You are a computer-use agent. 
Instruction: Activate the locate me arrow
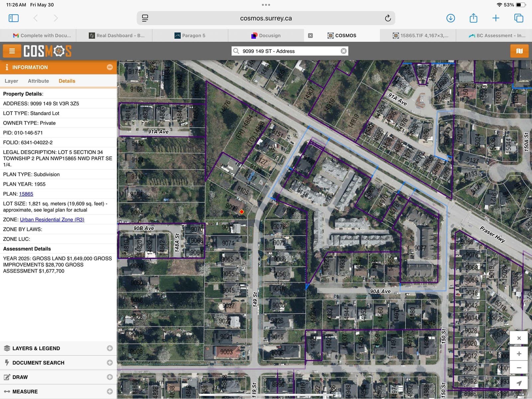[x=519, y=383]
